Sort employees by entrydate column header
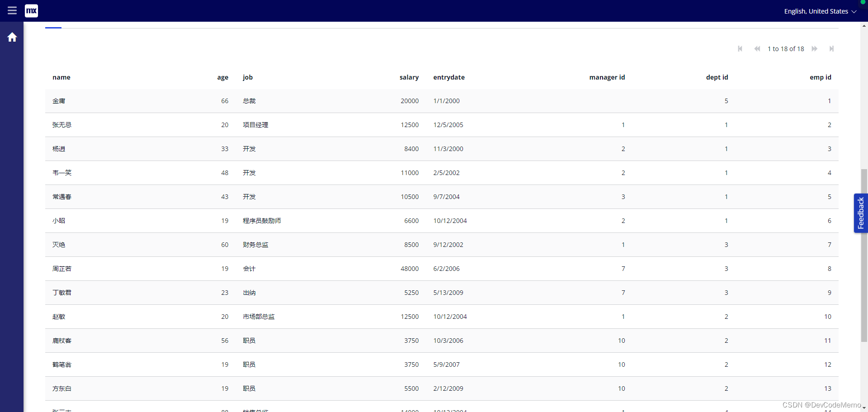This screenshot has width=868, height=412. pos(449,77)
